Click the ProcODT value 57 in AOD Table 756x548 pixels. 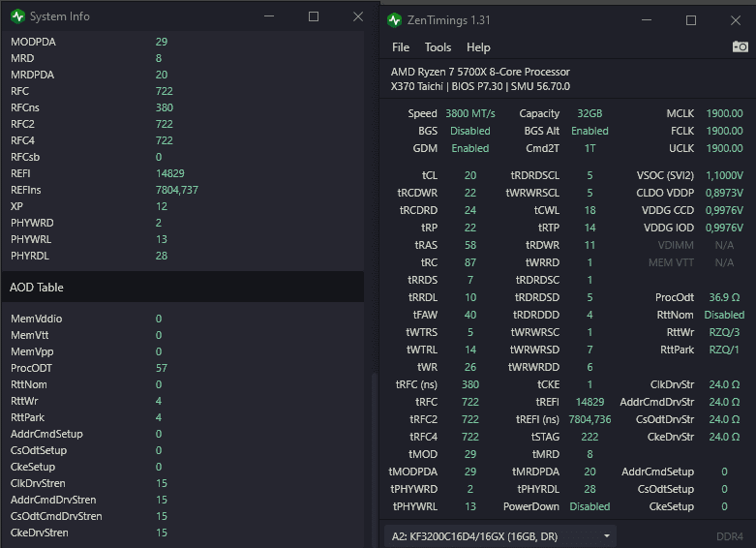tap(162, 368)
